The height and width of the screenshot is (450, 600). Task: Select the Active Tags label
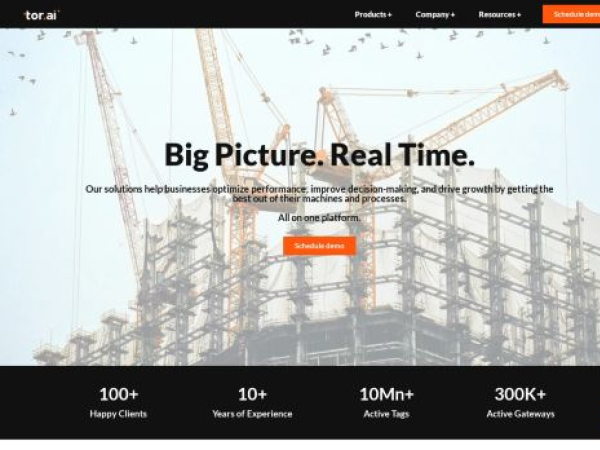pos(386,414)
